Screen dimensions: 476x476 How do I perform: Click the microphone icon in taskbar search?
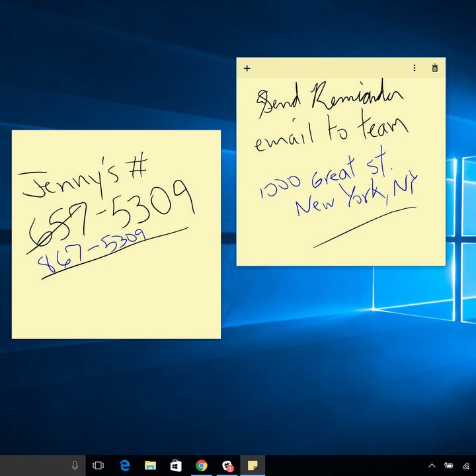click(75, 465)
